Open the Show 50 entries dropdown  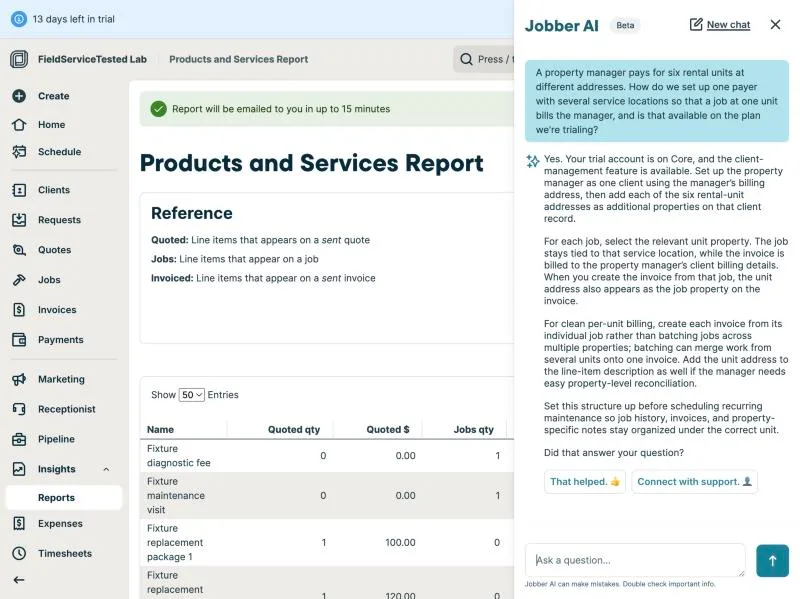pos(191,395)
